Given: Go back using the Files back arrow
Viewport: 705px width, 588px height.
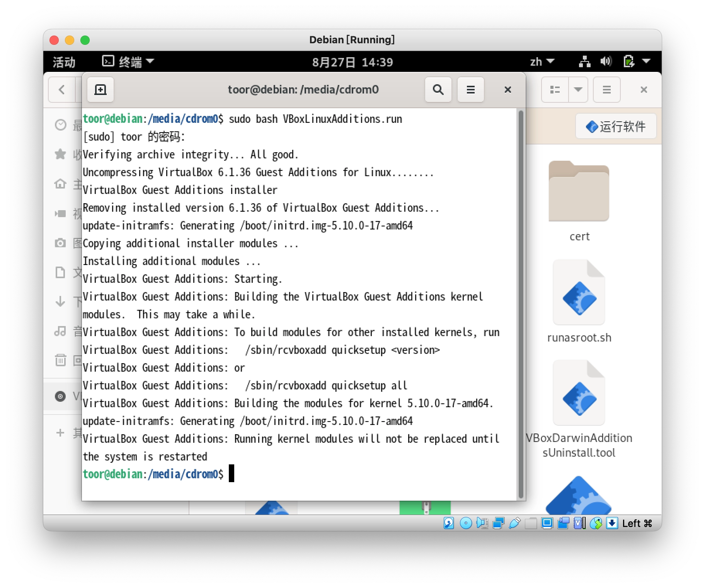Looking at the screenshot, I should [62, 90].
